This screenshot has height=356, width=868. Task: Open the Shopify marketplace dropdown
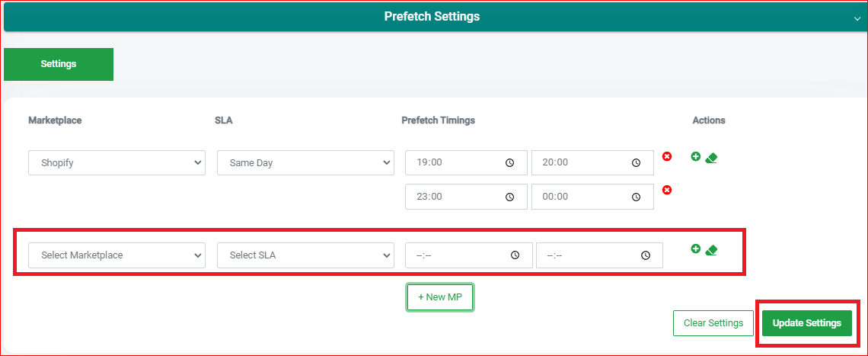click(x=116, y=163)
